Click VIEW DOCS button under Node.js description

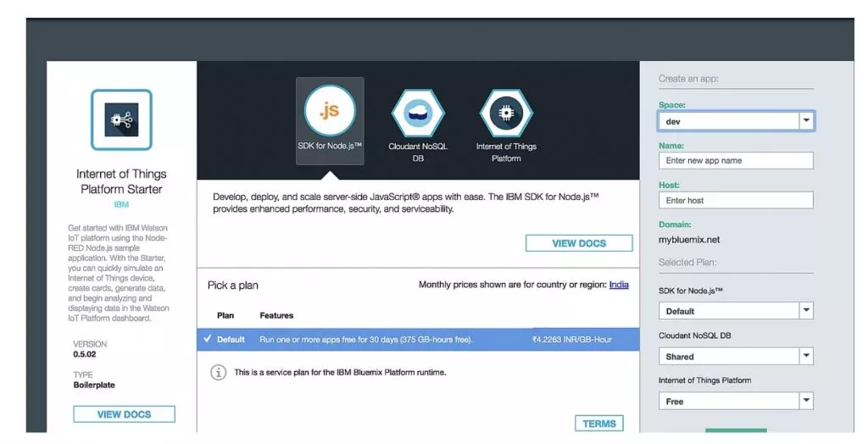click(x=579, y=243)
